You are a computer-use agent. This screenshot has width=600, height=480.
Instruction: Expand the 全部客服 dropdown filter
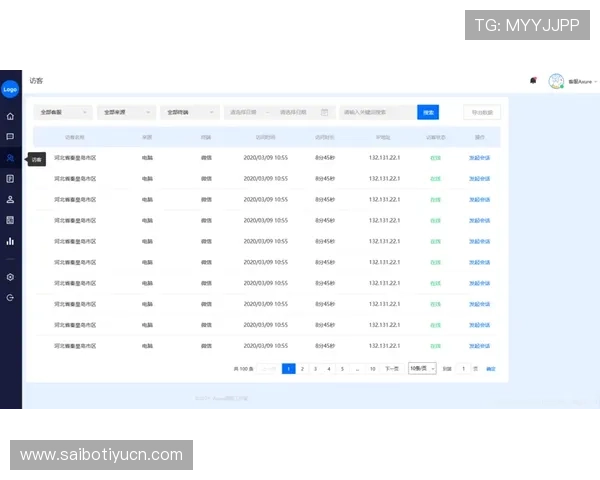click(63, 113)
